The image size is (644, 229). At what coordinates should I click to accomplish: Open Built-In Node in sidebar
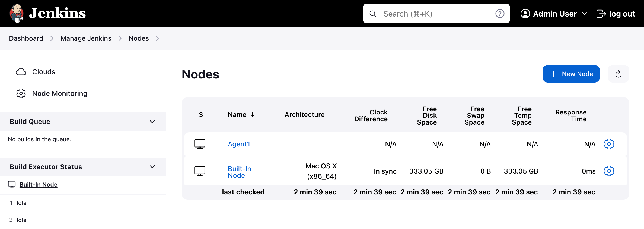(39, 184)
